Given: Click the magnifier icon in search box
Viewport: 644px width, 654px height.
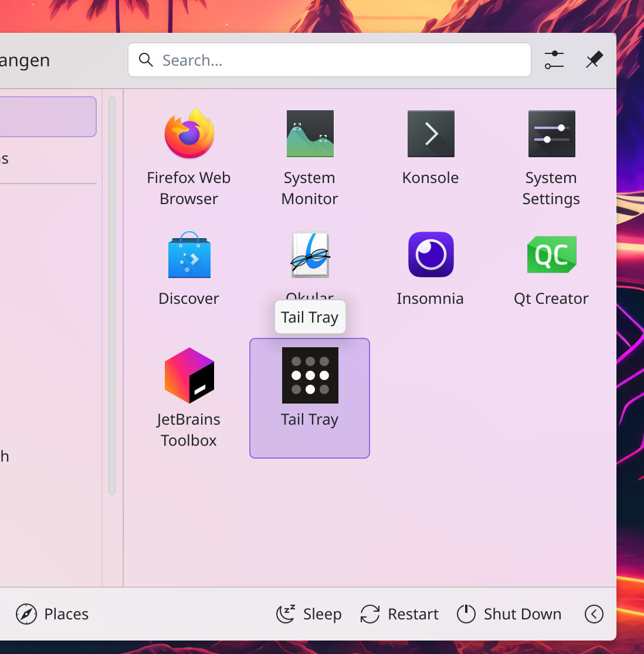Looking at the screenshot, I should (x=145, y=60).
